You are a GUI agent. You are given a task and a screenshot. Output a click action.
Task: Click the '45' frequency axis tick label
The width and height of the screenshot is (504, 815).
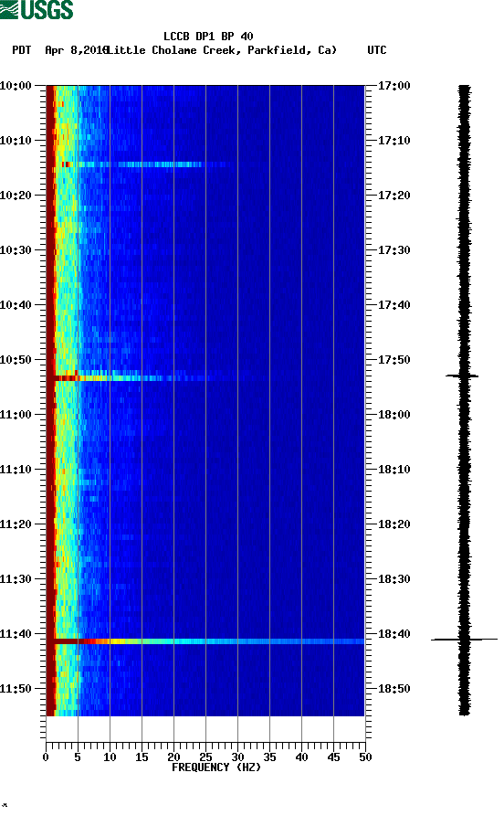333,757
